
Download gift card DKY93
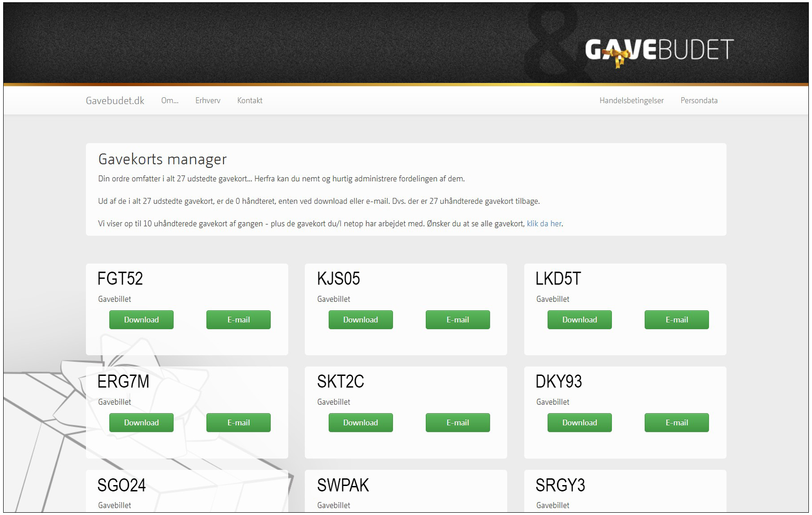579,423
